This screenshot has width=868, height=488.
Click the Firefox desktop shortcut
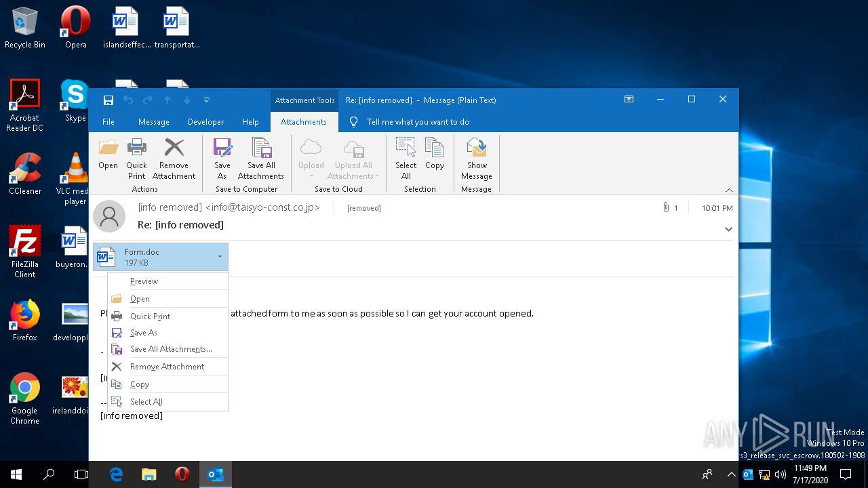[x=25, y=321]
